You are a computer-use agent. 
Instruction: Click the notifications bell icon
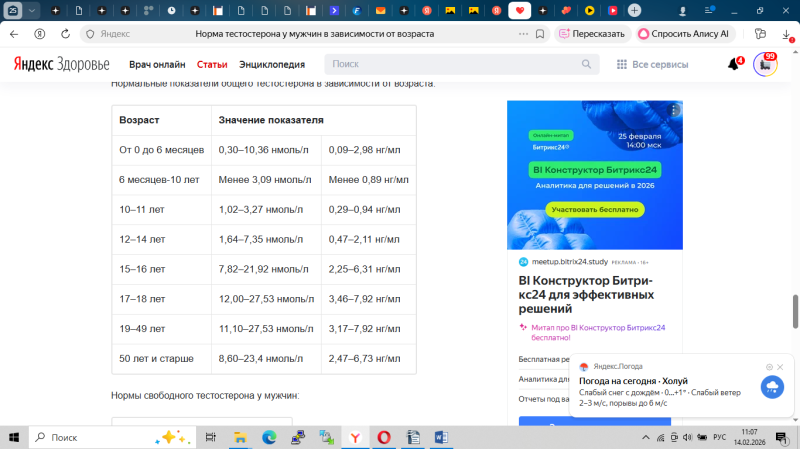pos(733,65)
